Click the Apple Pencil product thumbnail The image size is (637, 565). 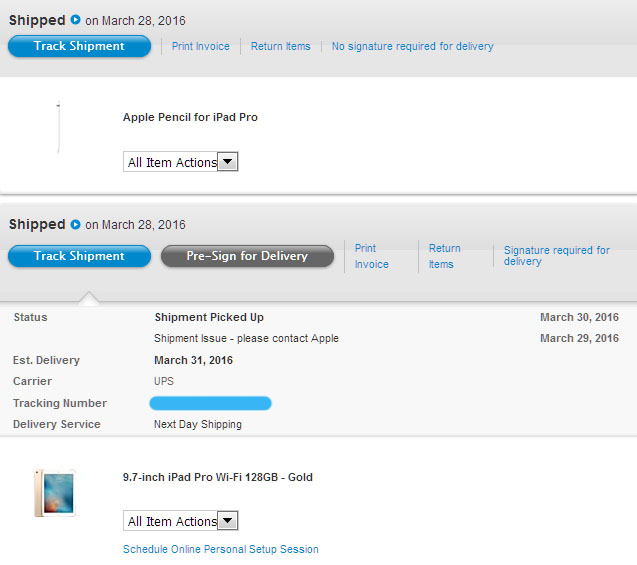58,128
